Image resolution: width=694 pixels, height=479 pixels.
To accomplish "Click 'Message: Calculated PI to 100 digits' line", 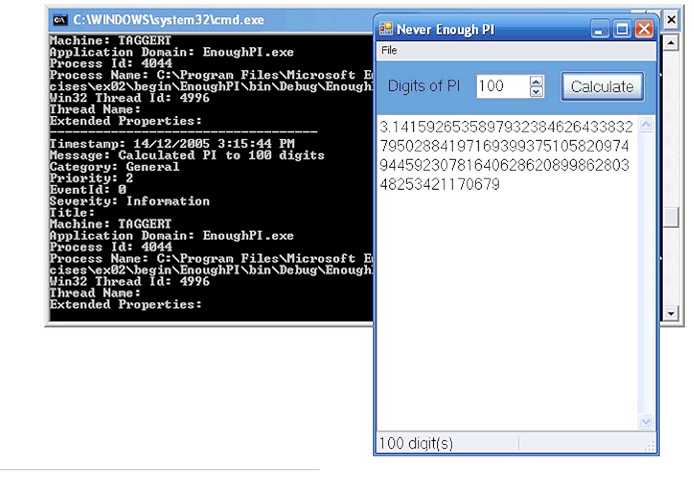I will (x=187, y=155).
